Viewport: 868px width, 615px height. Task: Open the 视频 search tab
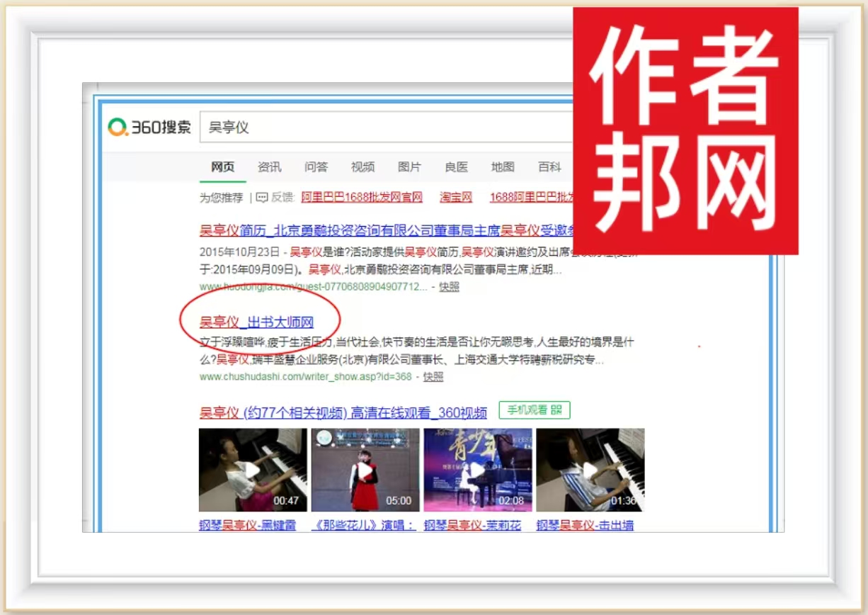[362, 167]
